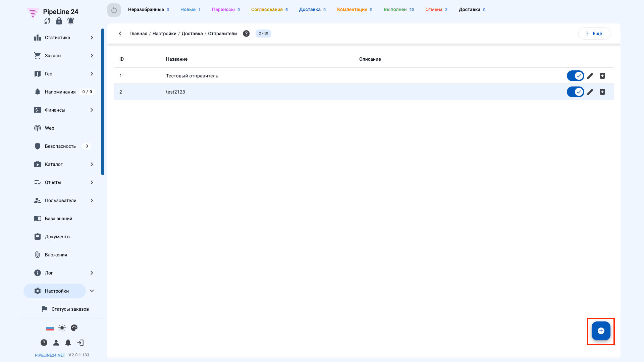Open Статусы заказов submenu item
644x362 pixels.
point(65,309)
